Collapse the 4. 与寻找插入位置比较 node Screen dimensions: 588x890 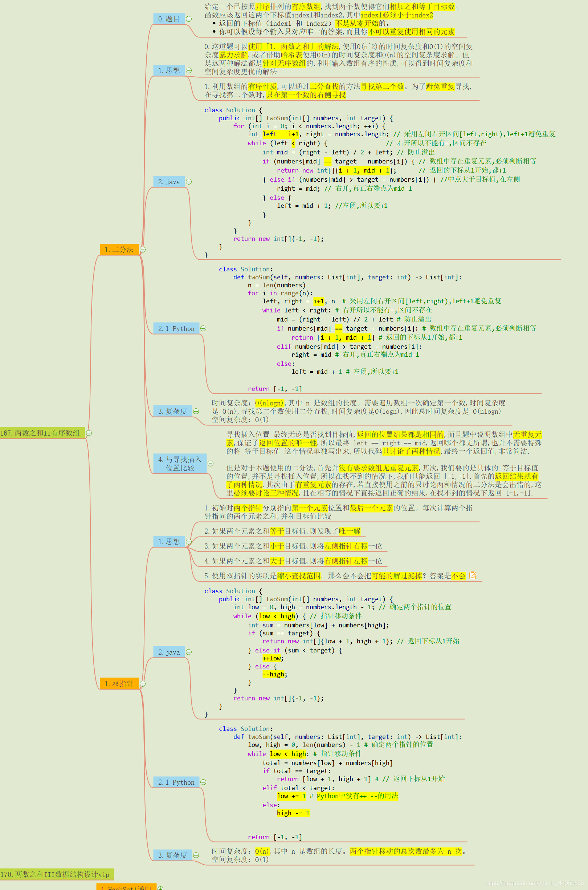211,464
